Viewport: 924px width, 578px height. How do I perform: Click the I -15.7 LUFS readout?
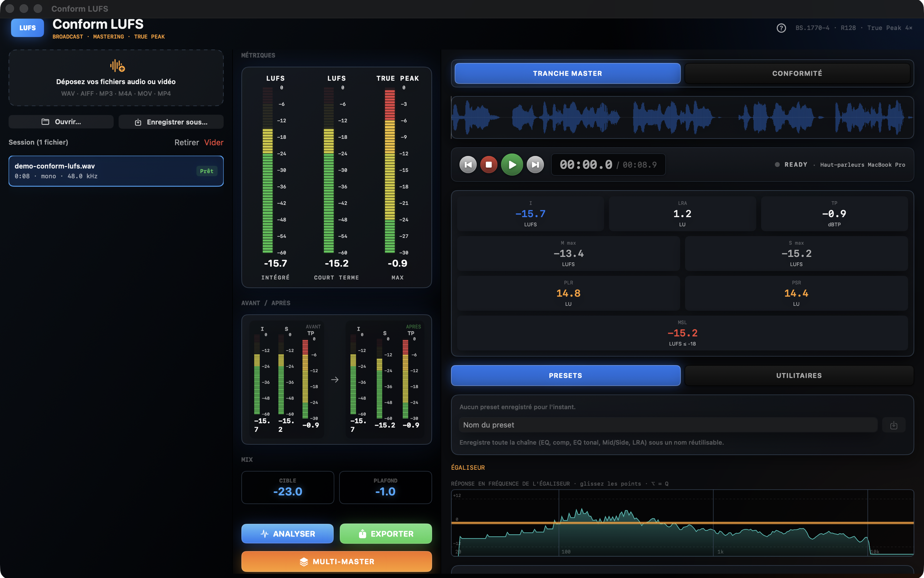[530, 214]
